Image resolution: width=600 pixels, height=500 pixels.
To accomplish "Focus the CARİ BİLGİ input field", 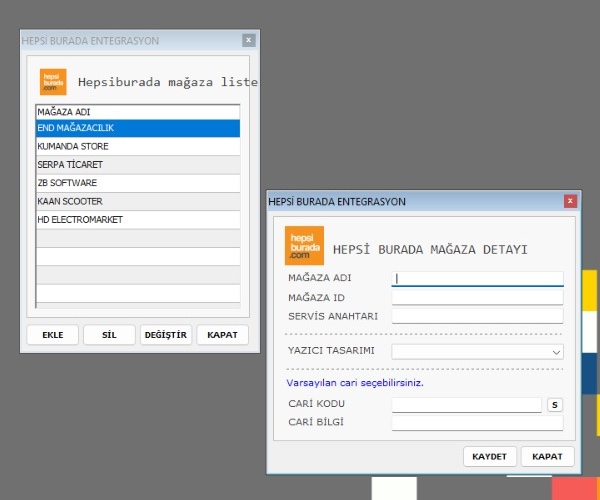I will 478,423.
